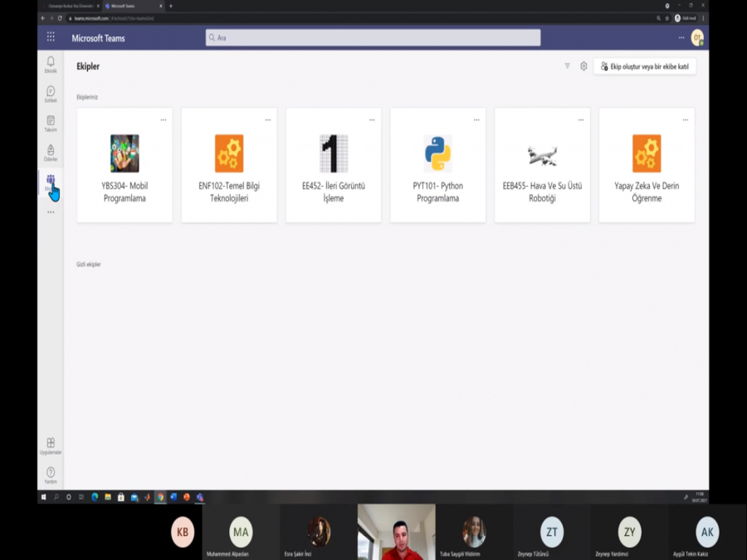This screenshot has width=747, height=560.
Task: Open the Windows Start menu
Action: tap(44, 497)
